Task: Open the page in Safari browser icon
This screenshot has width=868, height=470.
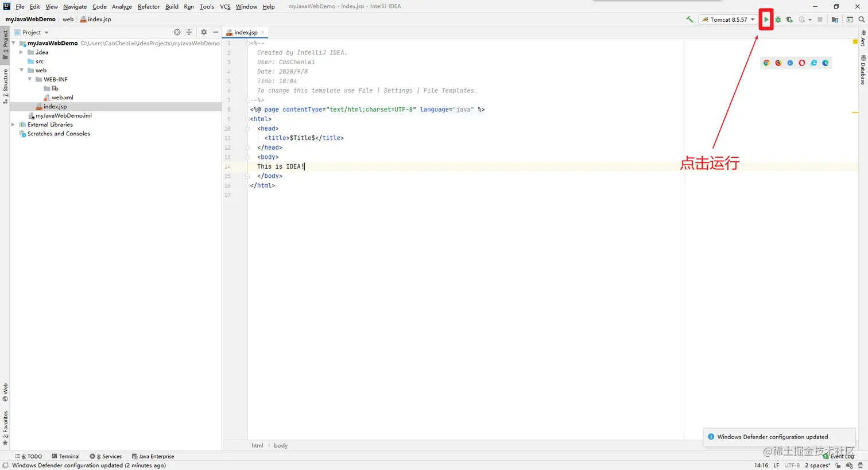Action: (790, 63)
